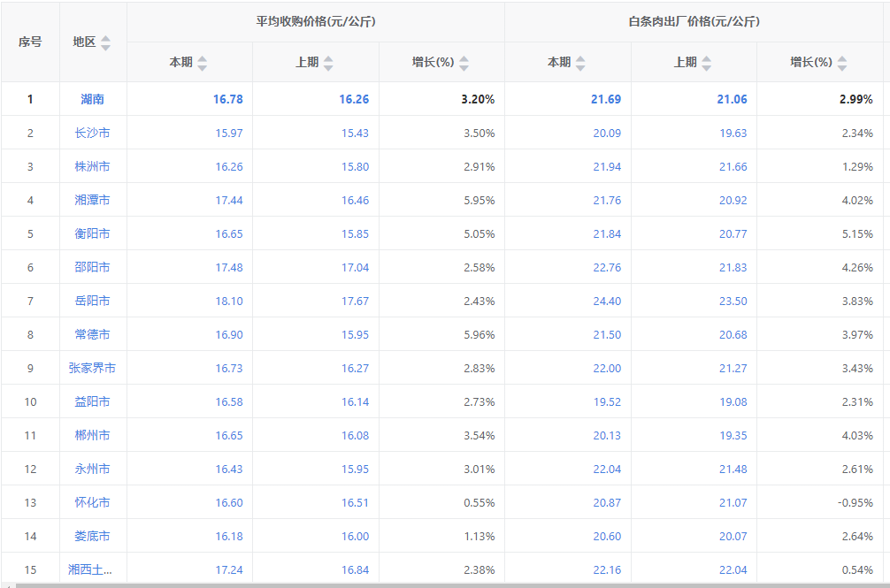Sort by 白条肉出厂价格 增长(%) sort arrows
Viewport: 890px width, 588px height.
click(x=842, y=63)
